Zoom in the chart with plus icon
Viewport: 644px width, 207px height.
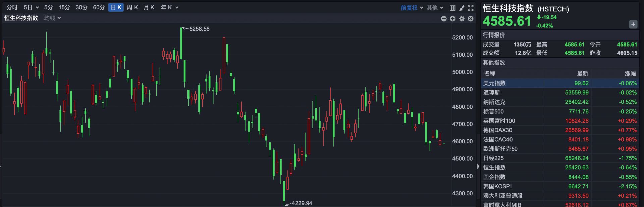pos(453,19)
